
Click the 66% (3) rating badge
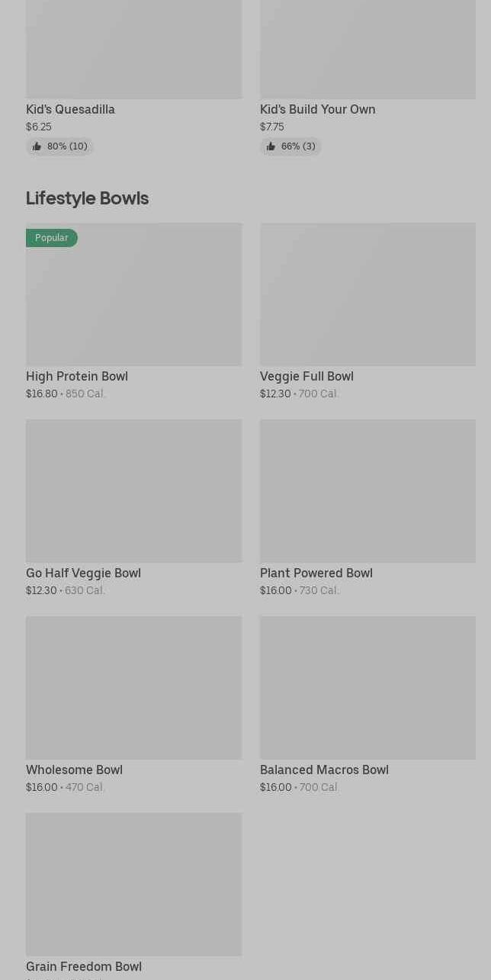(x=290, y=146)
